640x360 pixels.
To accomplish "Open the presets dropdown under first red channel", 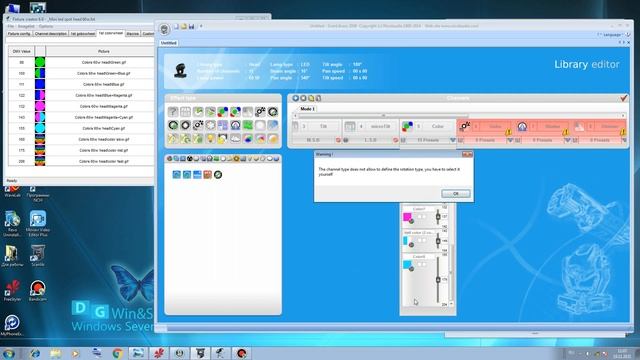I will pyautogui.click(x=509, y=140).
